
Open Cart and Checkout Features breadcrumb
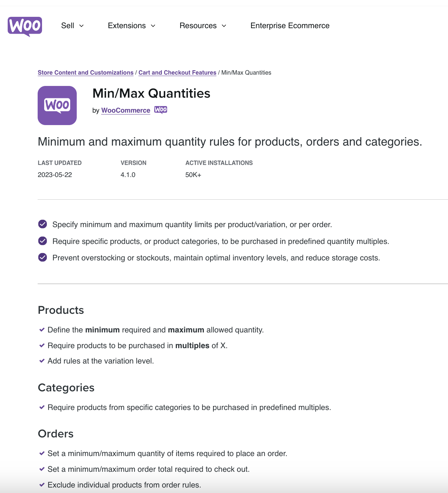[x=177, y=72]
